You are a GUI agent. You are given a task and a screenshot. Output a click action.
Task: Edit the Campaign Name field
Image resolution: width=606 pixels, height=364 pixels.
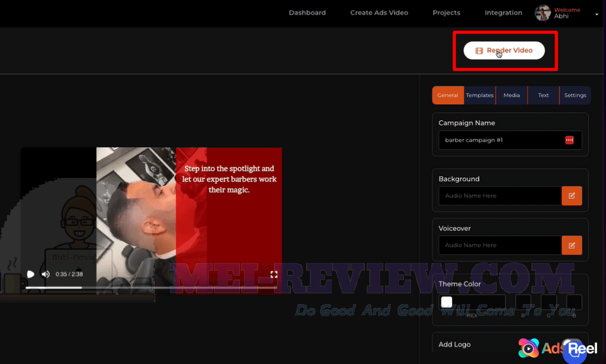(x=510, y=140)
